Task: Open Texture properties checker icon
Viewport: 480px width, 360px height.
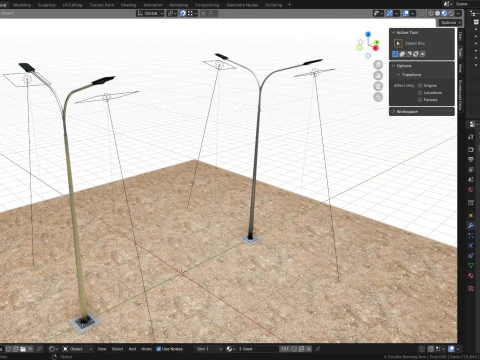Action: 471,288
